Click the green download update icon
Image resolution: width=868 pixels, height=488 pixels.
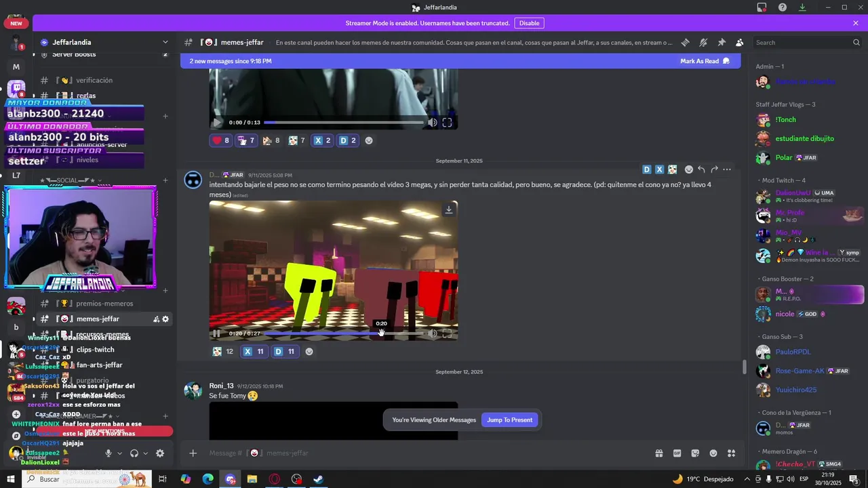[x=802, y=7]
